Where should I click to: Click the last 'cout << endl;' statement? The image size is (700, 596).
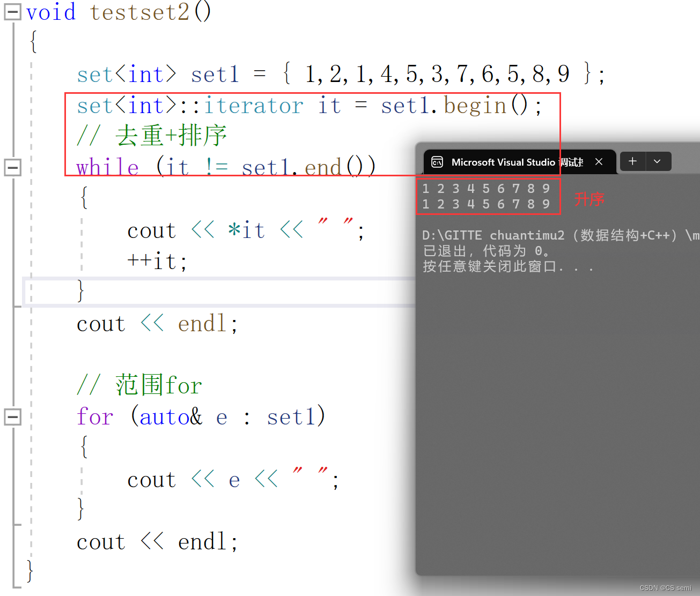click(x=157, y=542)
